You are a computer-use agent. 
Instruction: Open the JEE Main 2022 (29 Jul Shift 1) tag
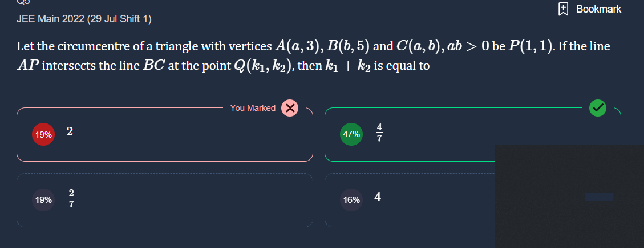point(84,19)
